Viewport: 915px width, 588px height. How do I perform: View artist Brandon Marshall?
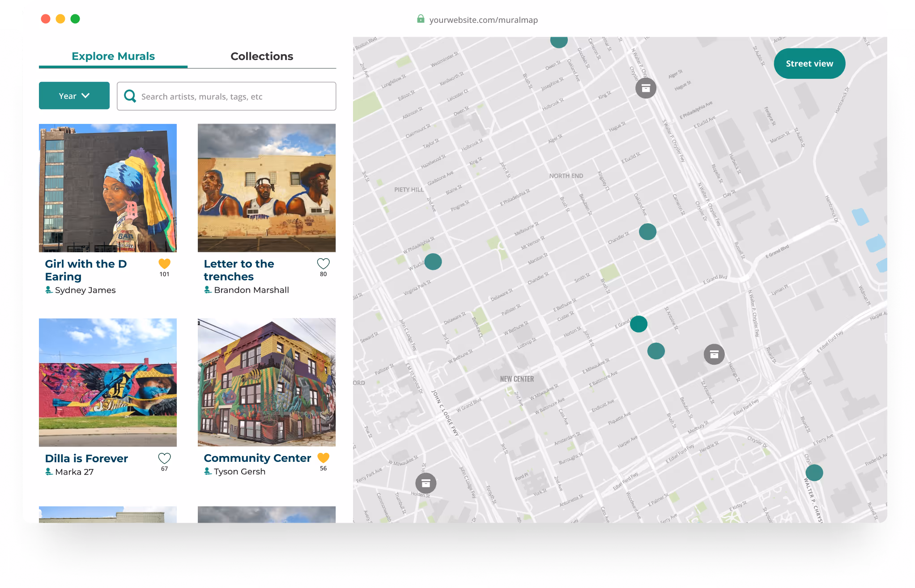251,290
